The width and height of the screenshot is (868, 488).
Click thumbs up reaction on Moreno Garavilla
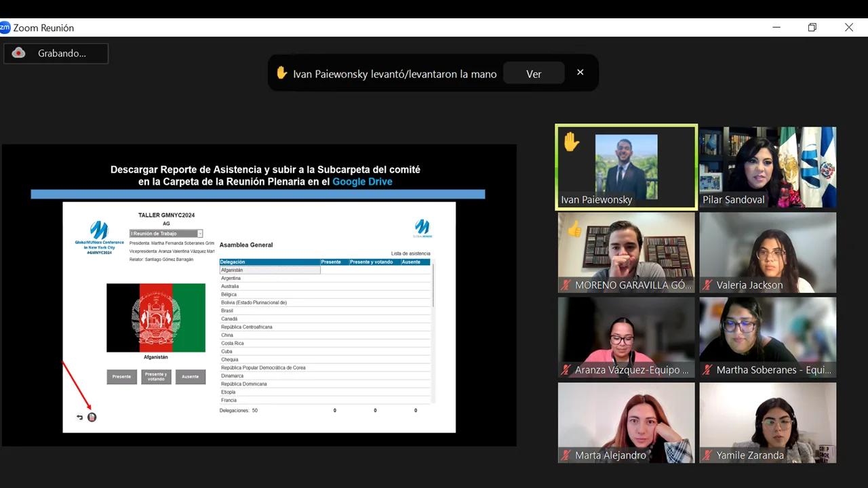pos(575,229)
